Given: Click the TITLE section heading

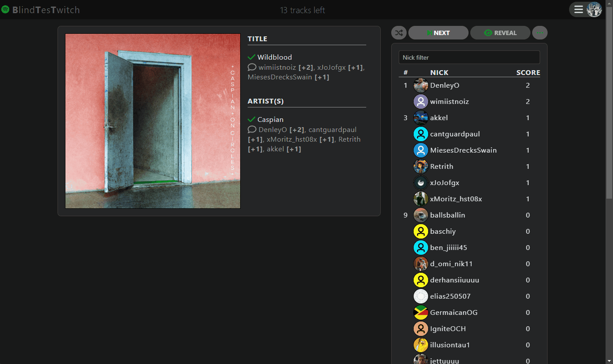Looking at the screenshot, I should click(257, 39).
